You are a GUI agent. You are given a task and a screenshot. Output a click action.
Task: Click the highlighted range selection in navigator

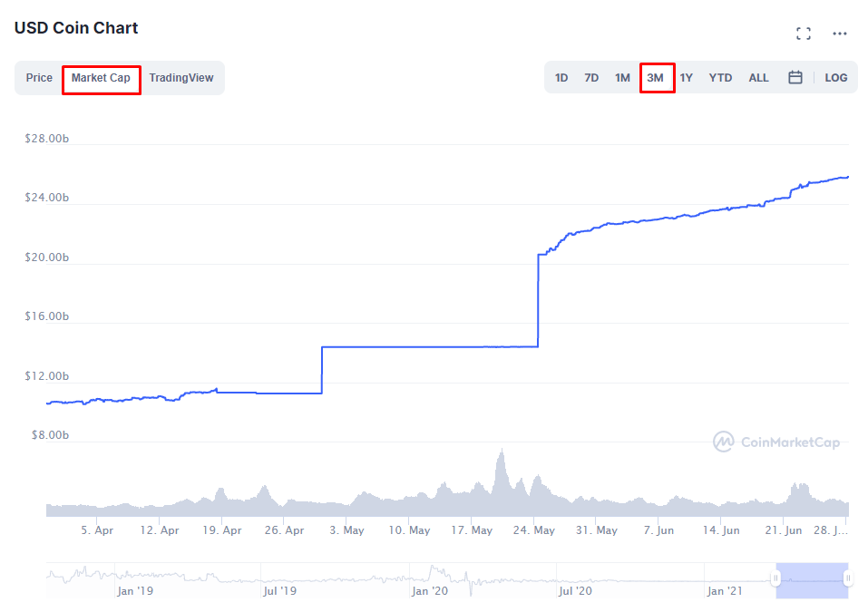pos(812,580)
